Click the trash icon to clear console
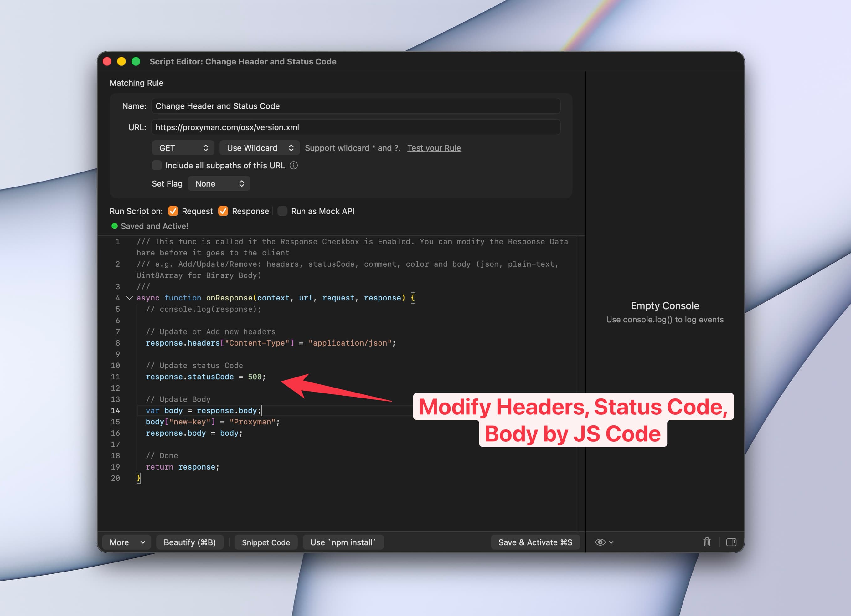 click(707, 542)
